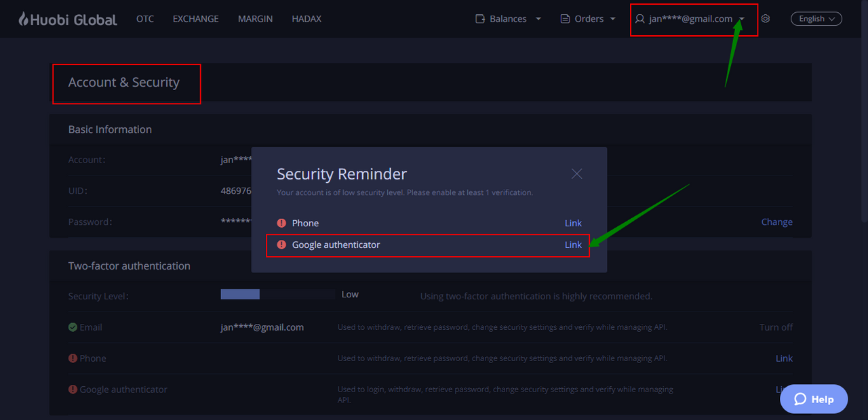Click the Phone warning icon in dialog
The height and width of the screenshot is (420, 868).
[282, 223]
